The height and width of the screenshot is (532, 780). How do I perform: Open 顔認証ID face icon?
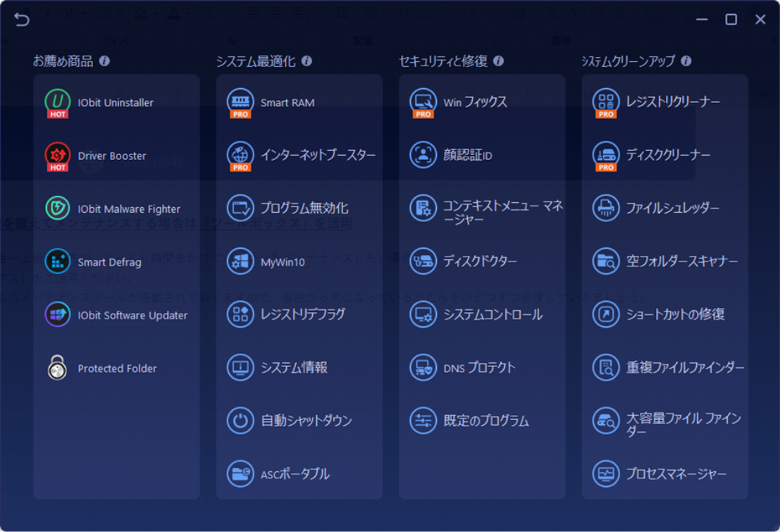[x=423, y=154]
